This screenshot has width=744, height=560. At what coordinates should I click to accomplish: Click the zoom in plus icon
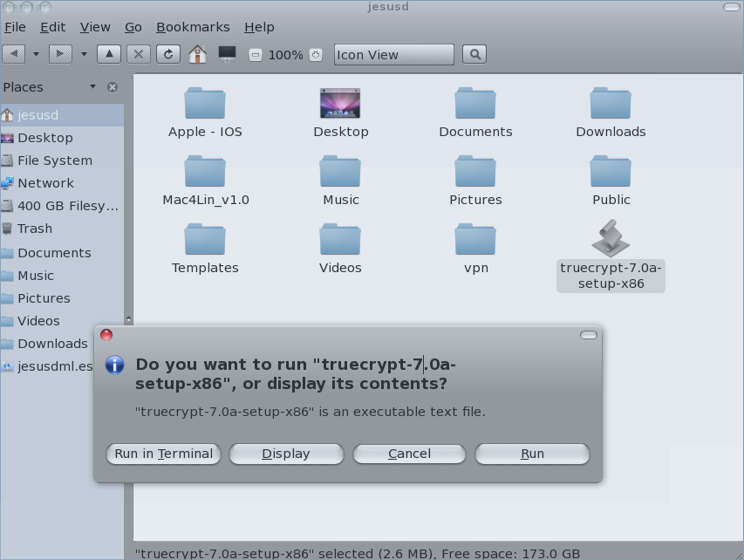click(316, 55)
